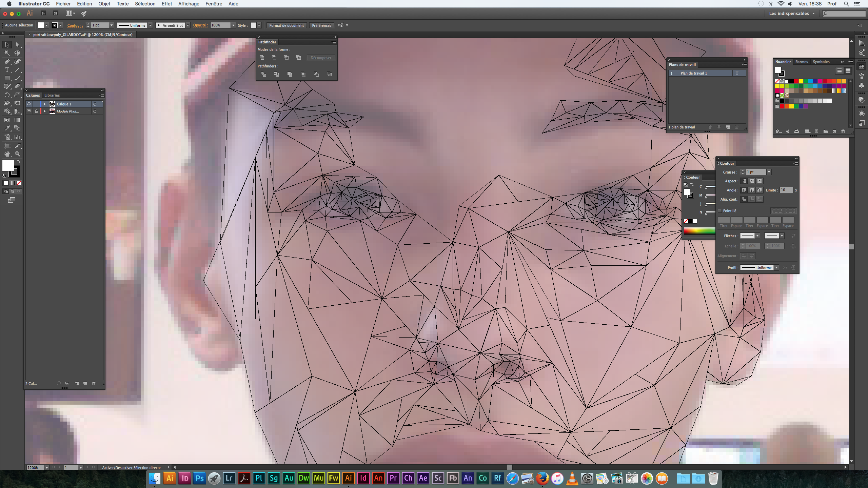Switch to the Libraries tab
The height and width of the screenshot is (488, 868).
pos(52,95)
